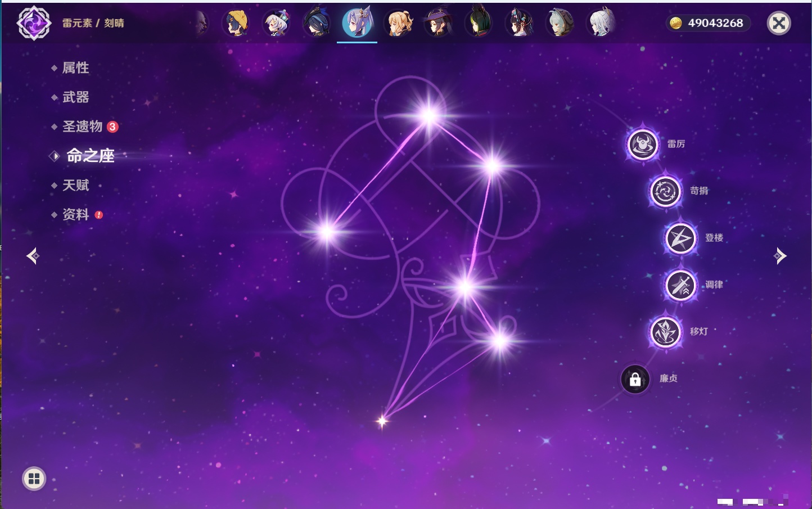Select the locked 廉贞 constellation

(x=635, y=379)
